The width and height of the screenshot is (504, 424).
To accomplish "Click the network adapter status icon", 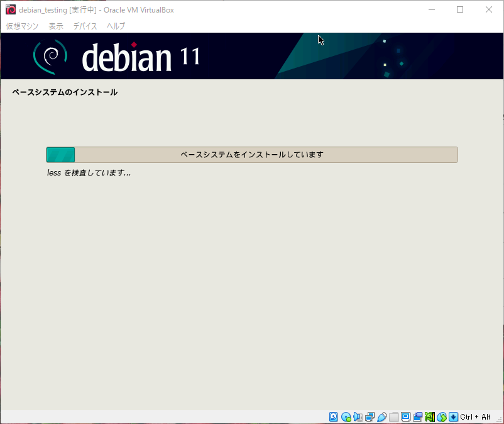I will point(370,417).
